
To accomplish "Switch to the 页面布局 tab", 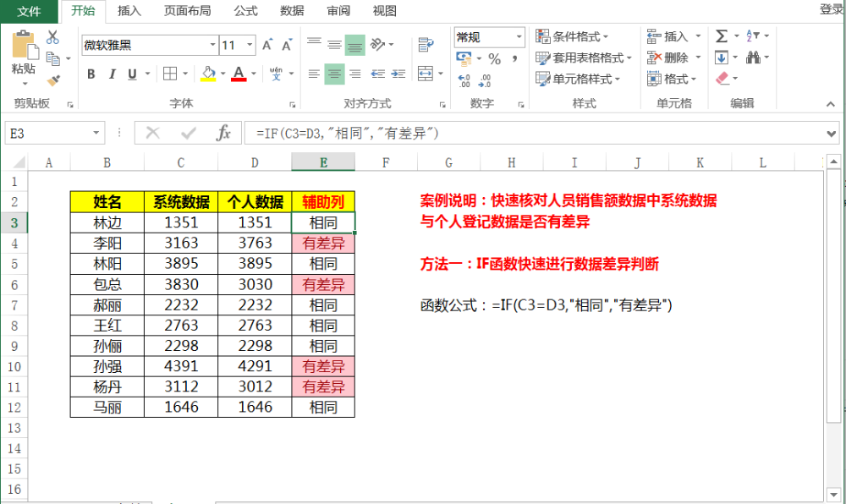I will (187, 11).
